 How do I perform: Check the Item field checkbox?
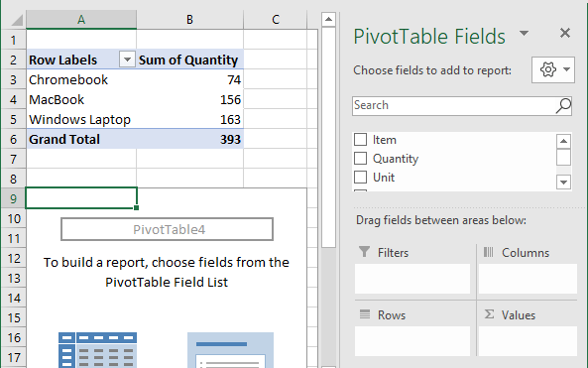pyautogui.click(x=360, y=140)
